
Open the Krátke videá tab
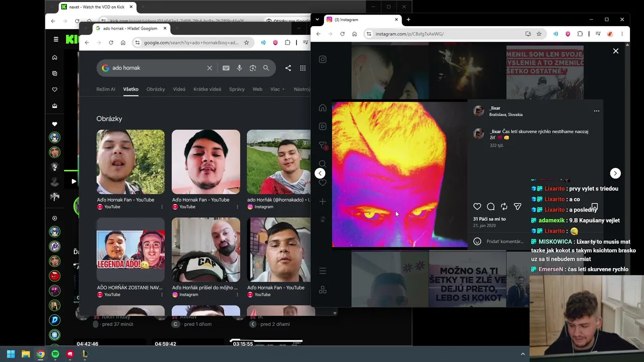click(207, 89)
